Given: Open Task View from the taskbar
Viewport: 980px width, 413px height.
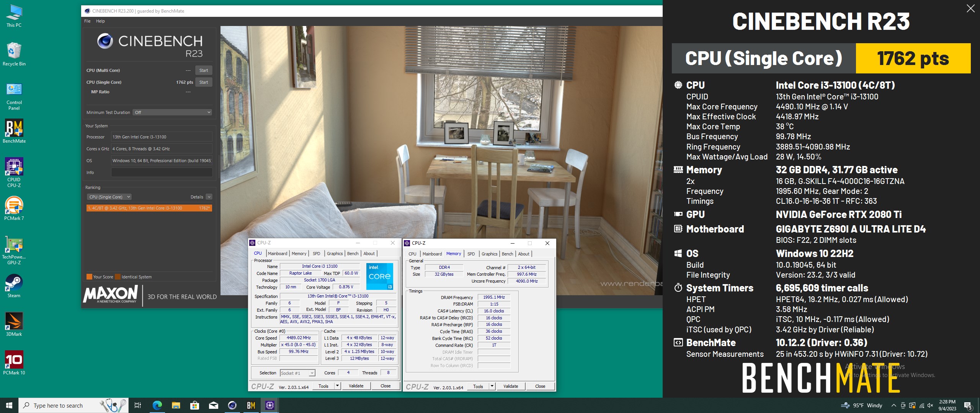Looking at the screenshot, I should [x=138, y=405].
